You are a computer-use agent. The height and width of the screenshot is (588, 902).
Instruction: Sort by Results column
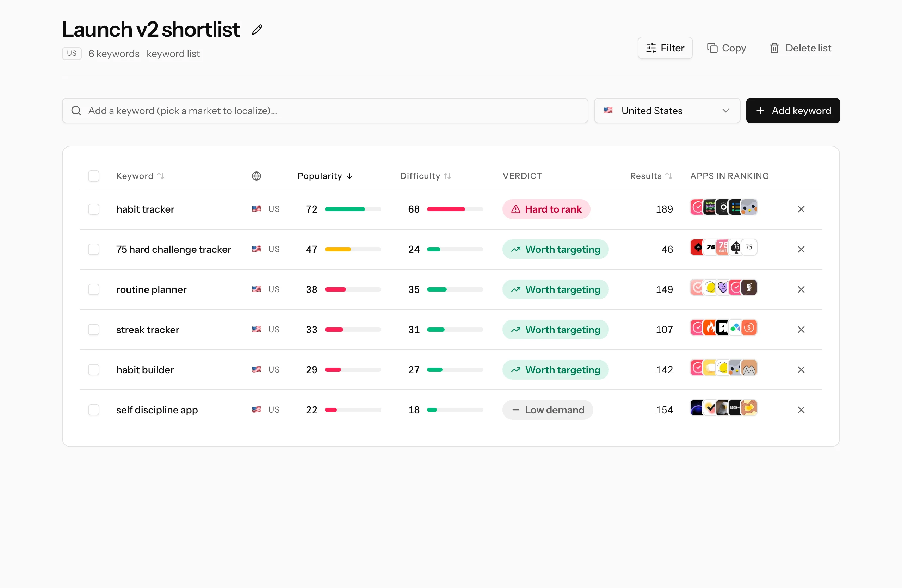coord(651,176)
